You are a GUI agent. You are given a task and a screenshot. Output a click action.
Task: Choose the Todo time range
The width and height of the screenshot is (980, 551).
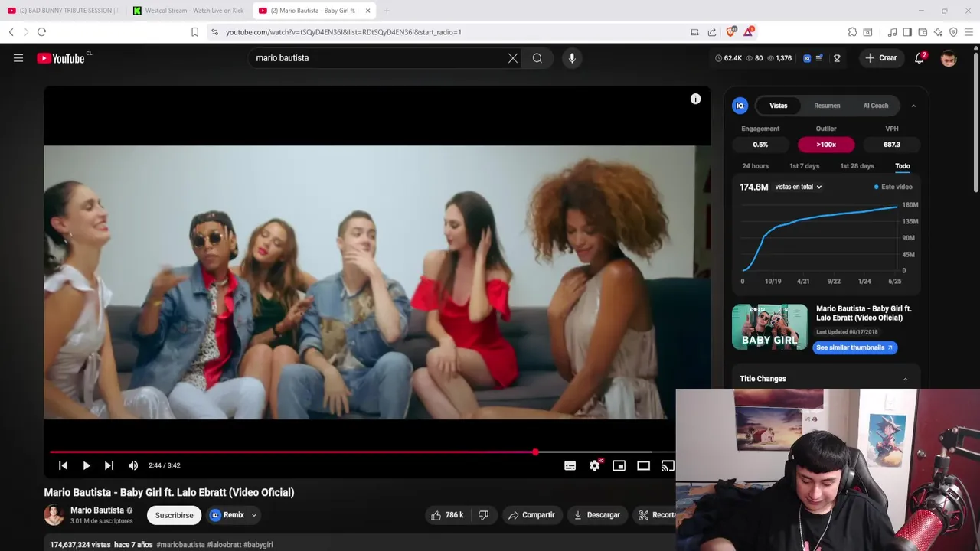[x=903, y=166]
